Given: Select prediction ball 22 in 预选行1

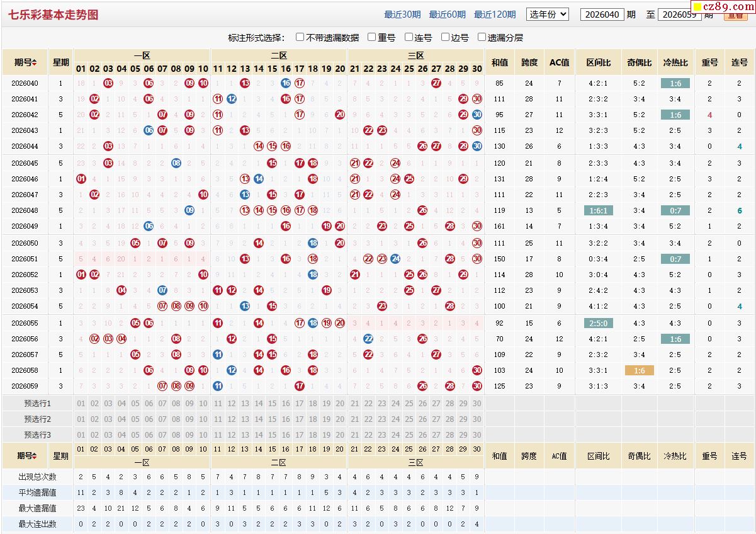Looking at the screenshot, I should coord(368,404).
